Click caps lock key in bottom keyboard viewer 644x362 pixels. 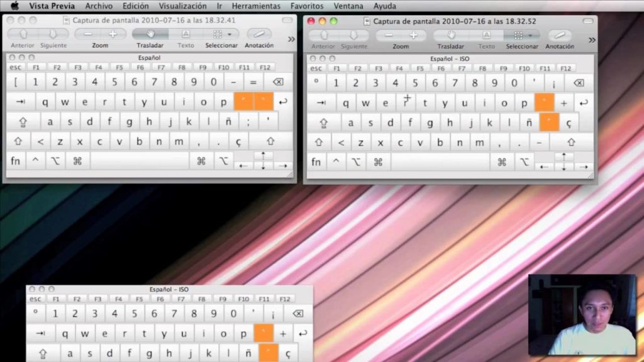[x=43, y=353]
